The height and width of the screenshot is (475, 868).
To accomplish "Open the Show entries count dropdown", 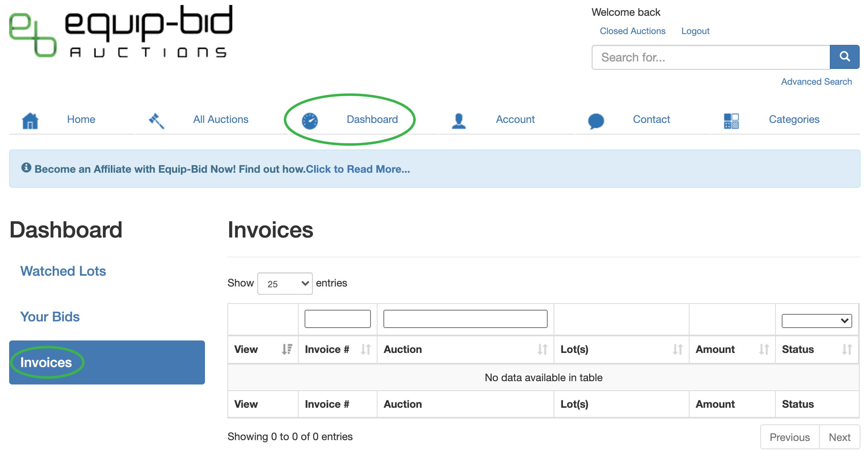I will click(x=285, y=284).
